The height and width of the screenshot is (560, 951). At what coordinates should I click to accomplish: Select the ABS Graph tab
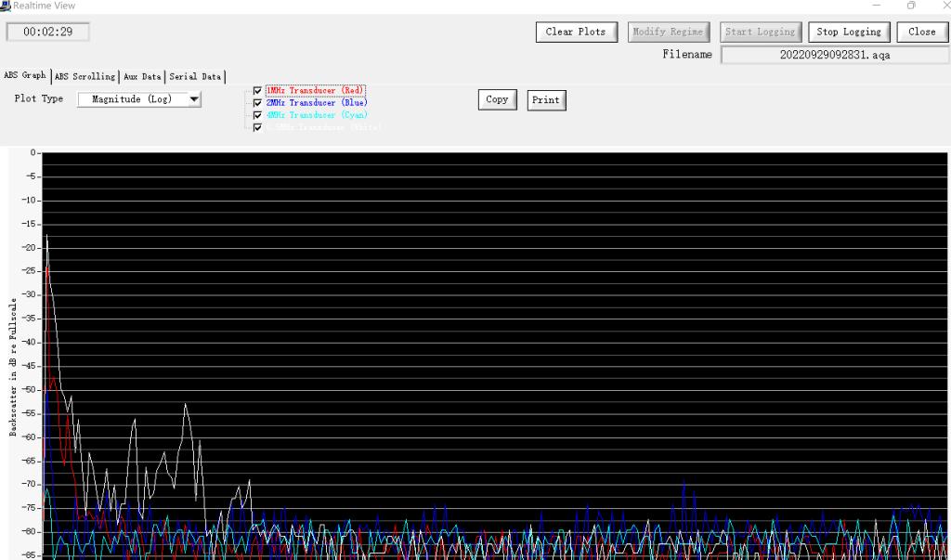[25, 76]
